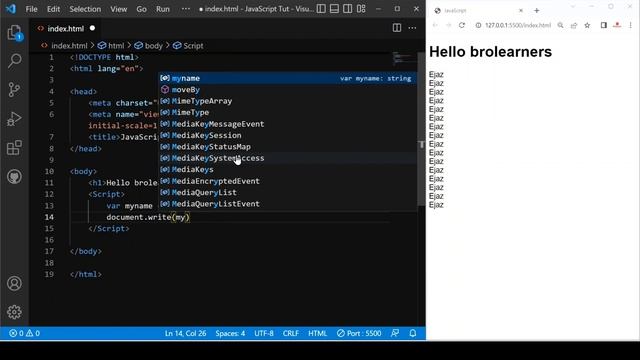
Task: Open the Search view in activity bar
Action: click(14, 61)
